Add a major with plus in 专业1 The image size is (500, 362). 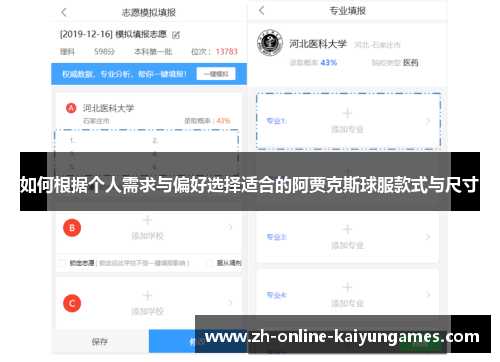click(x=347, y=113)
